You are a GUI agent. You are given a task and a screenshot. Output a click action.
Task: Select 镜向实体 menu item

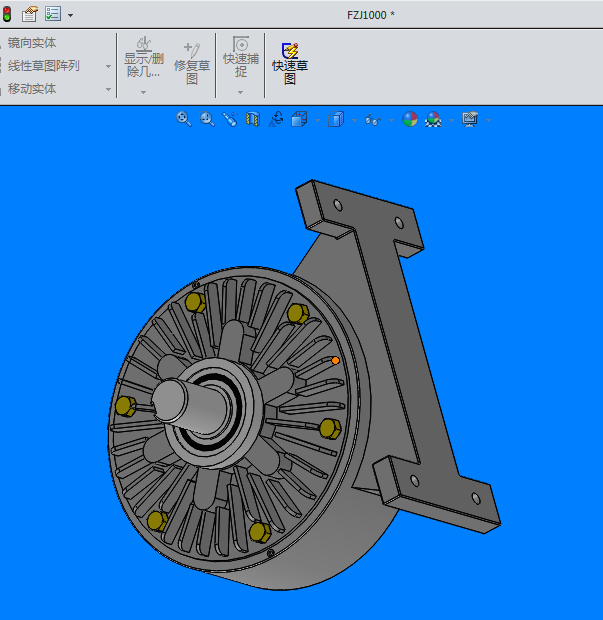(32, 43)
